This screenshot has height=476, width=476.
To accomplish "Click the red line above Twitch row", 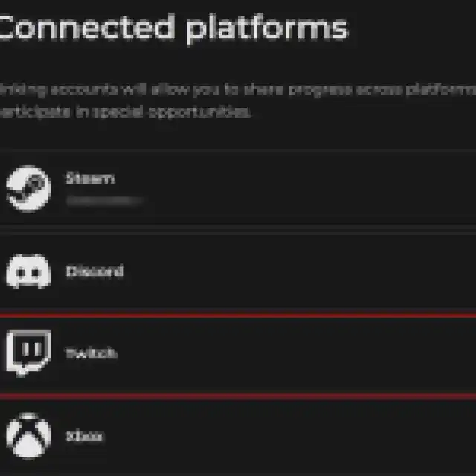I will 238,316.
